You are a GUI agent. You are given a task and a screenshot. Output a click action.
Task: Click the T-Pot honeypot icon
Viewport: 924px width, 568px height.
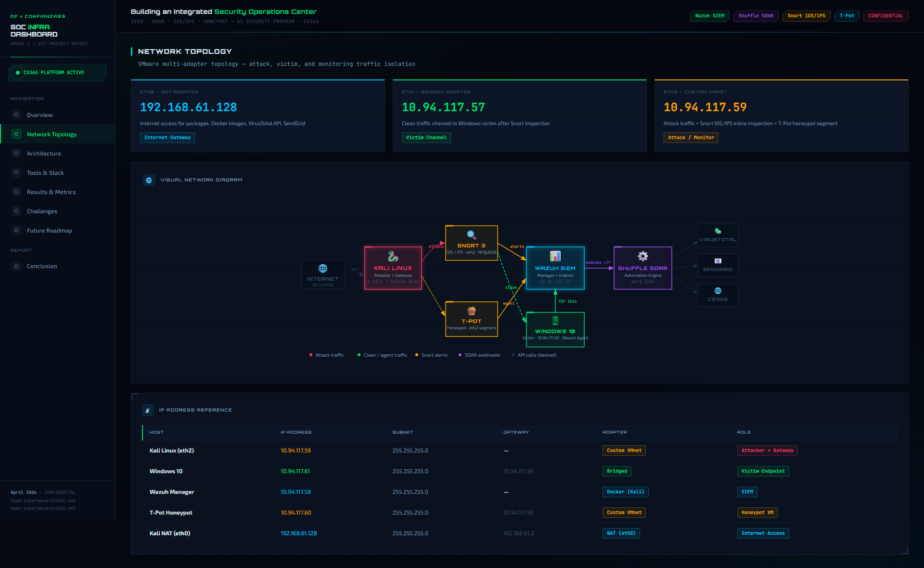coord(472,310)
